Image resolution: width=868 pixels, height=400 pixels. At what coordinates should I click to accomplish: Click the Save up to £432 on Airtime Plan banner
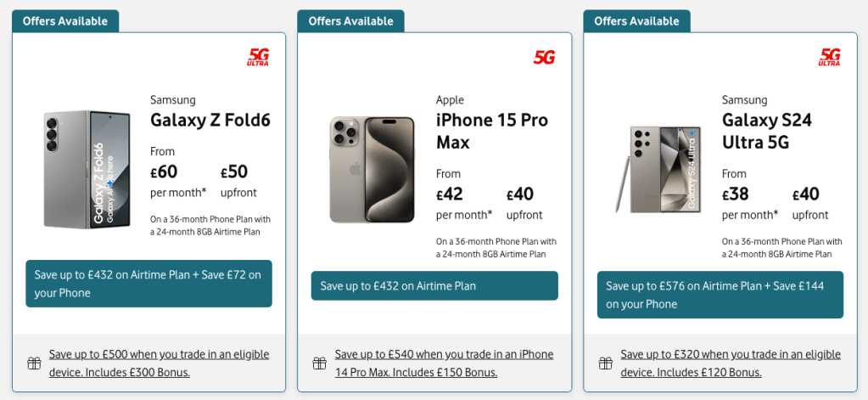click(x=434, y=286)
